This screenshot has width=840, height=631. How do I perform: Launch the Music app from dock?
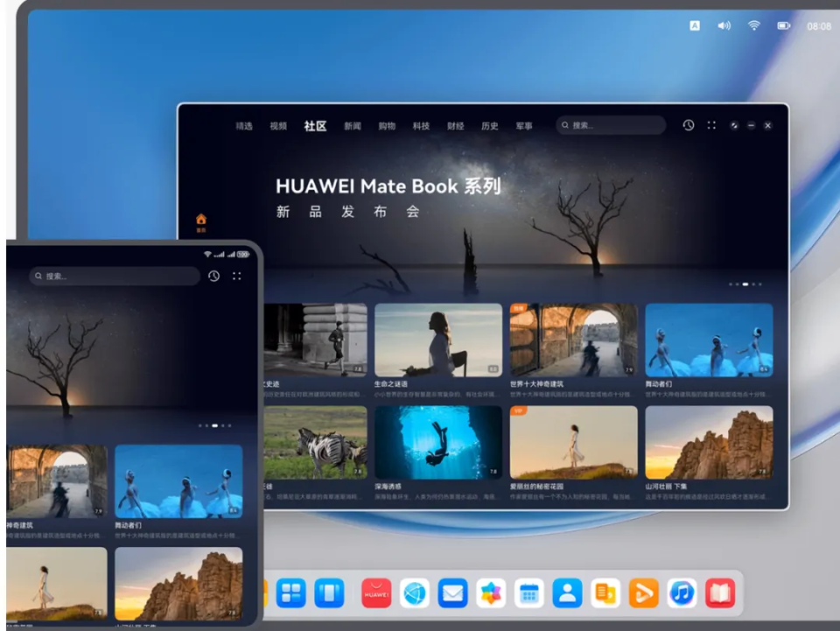click(x=682, y=593)
